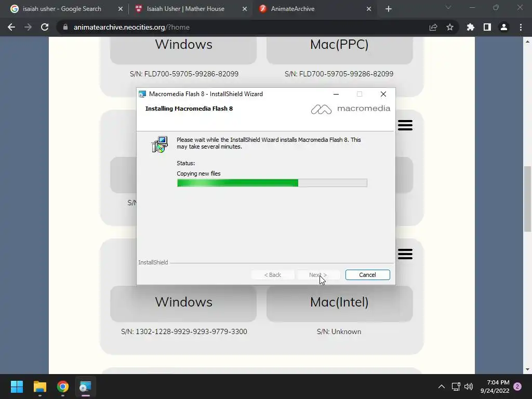Click InstallShield Wizard title bar icon

142,94
